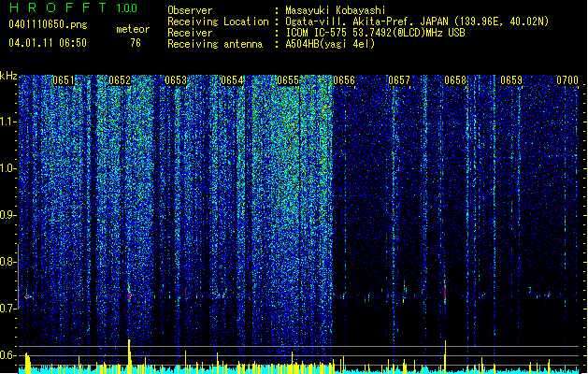This screenshot has width=588, height=374.
Task: Click the HROFFT 1.0.0 title text
Action: click(74, 7)
